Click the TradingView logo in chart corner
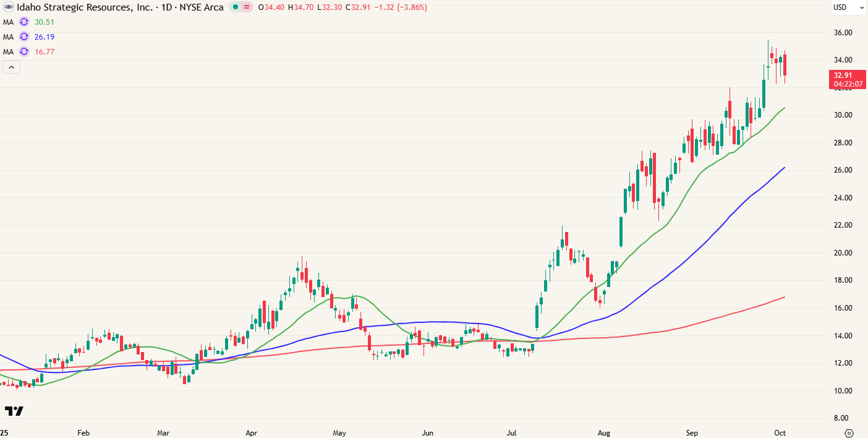Image resolution: width=868 pixels, height=438 pixels. [14, 411]
